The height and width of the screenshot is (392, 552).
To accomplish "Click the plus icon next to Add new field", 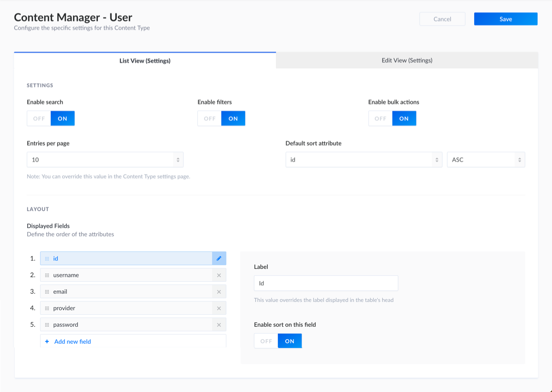I will pyautogui.click(x=46, y=341).
